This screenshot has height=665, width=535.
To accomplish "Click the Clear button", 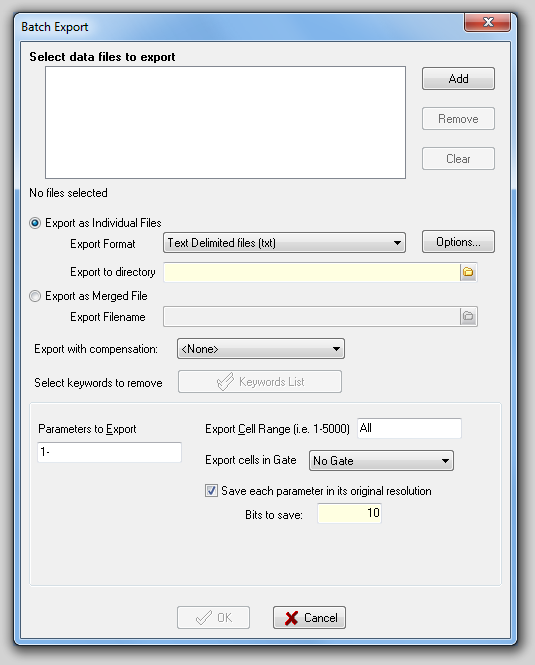I will point(458,159).
